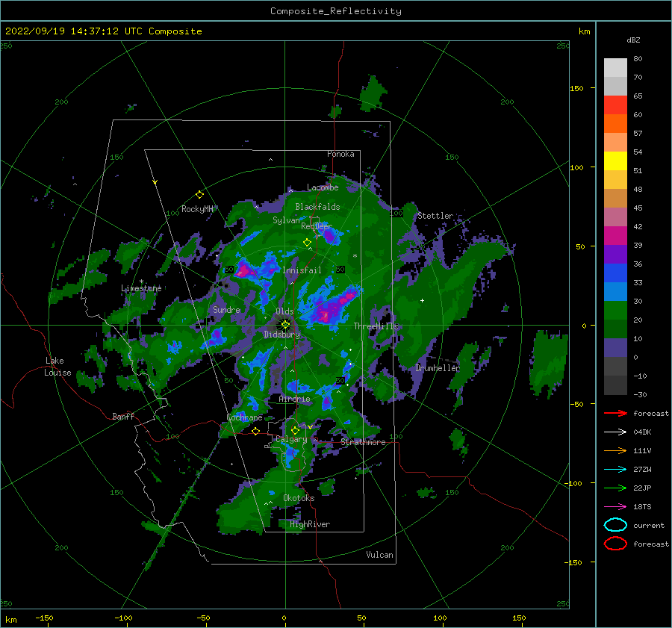
Task: Click the magenta storm cell west of Innisfail
Action: (x=243, y=270)
